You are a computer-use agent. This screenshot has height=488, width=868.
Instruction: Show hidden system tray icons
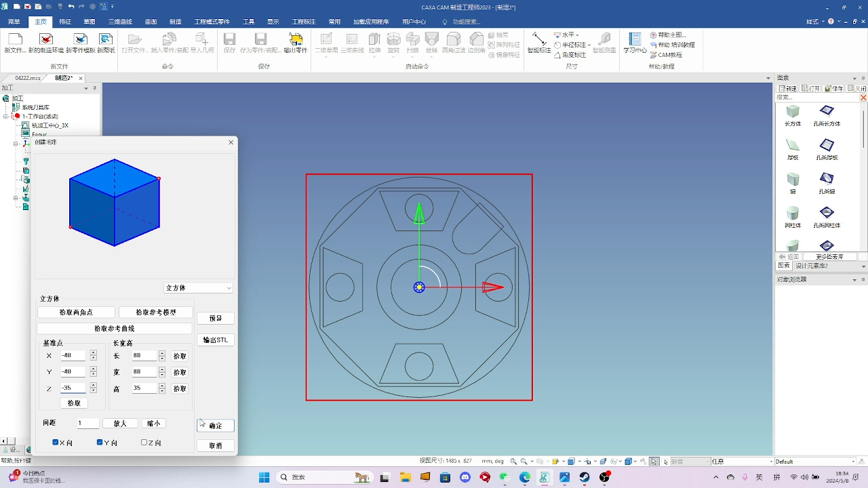click(x=715, y=477)
